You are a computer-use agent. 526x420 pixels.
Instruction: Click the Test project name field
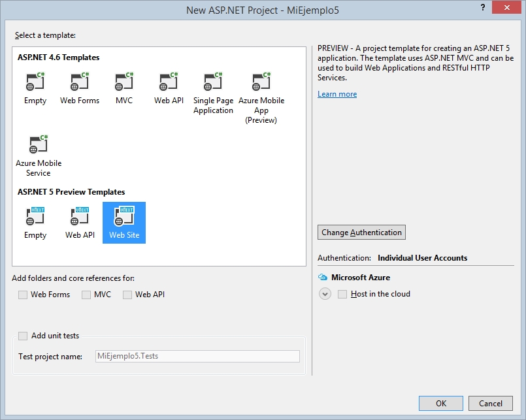point(197,356)
